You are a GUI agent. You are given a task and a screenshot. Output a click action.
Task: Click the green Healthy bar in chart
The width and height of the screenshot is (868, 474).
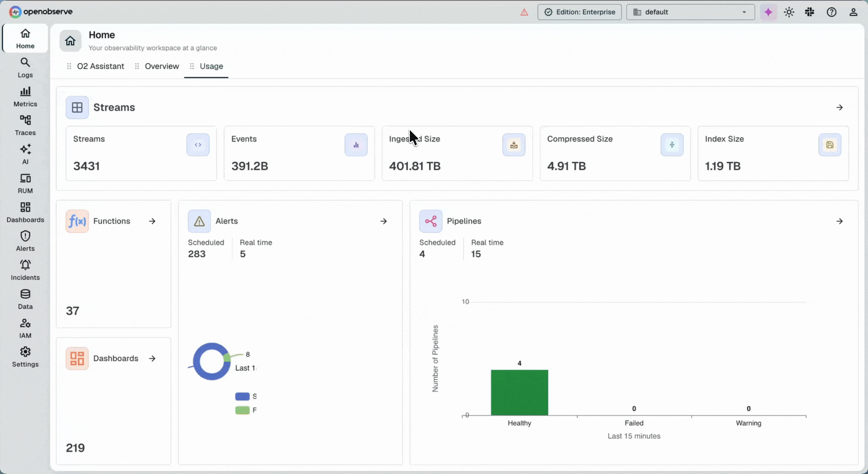click(519, 392)
